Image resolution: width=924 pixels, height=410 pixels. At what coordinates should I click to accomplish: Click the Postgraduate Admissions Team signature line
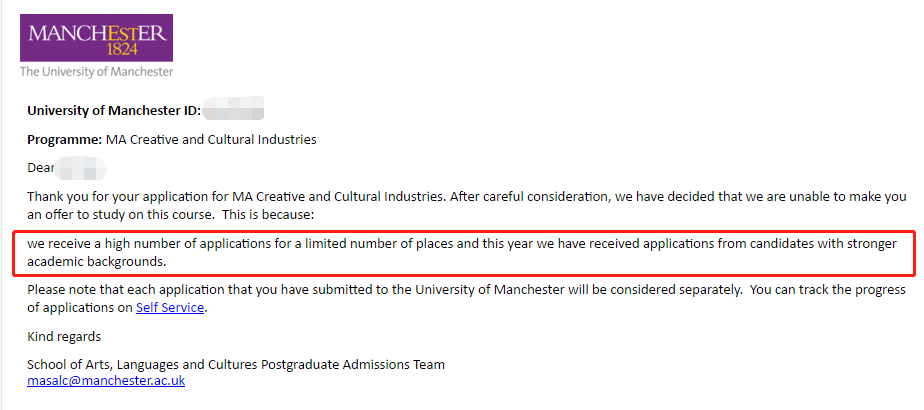pos(236,364)
